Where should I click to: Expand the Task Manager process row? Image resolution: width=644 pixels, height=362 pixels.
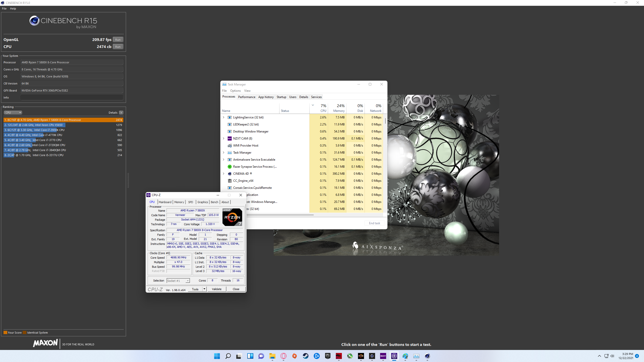click(x=223, y=153)
